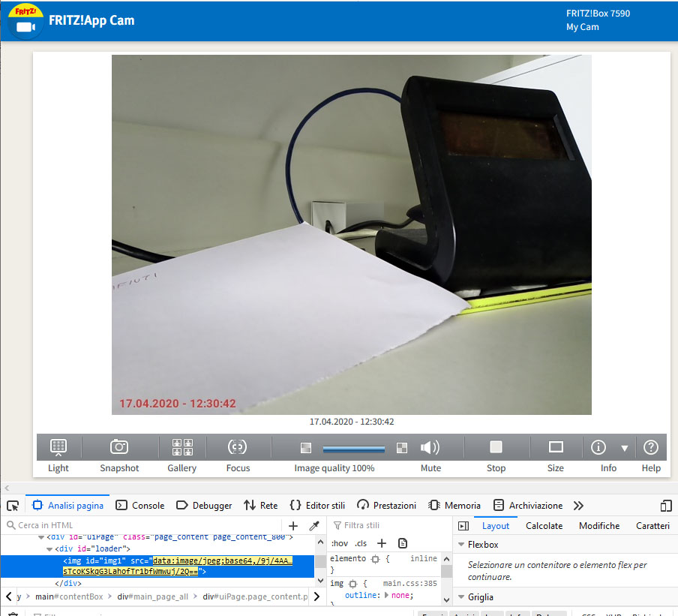Click the live camera image

click(x=352, y=234)
